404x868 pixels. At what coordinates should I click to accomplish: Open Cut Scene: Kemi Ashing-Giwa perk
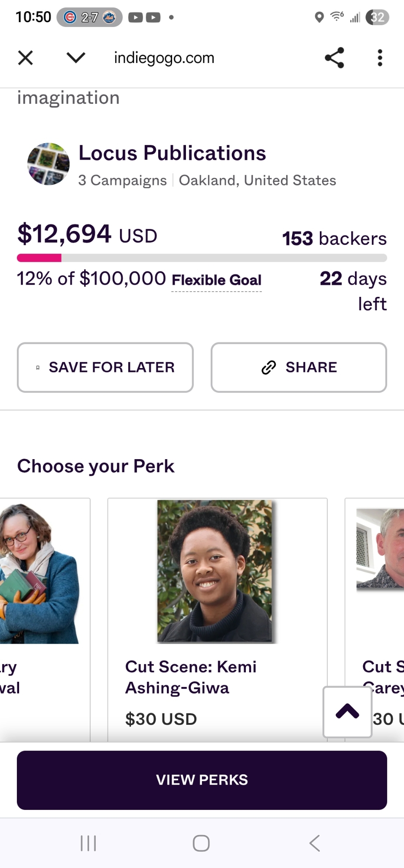[x=191, y=677]
